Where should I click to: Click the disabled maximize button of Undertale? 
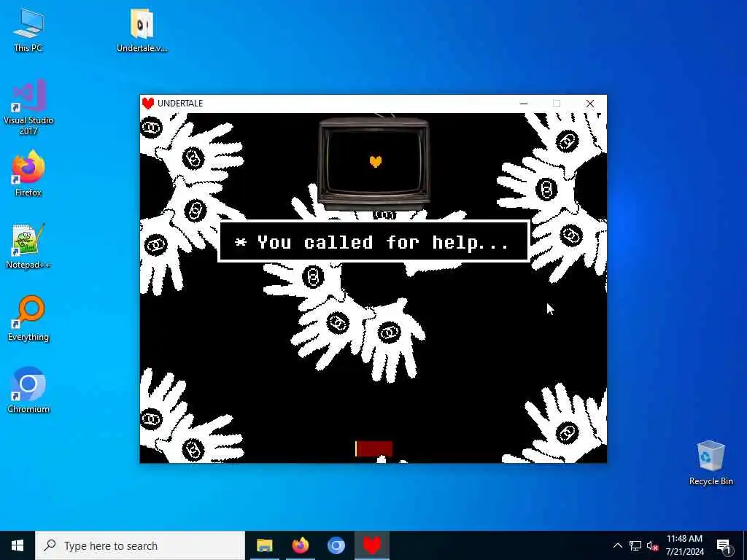coord(557,104)
